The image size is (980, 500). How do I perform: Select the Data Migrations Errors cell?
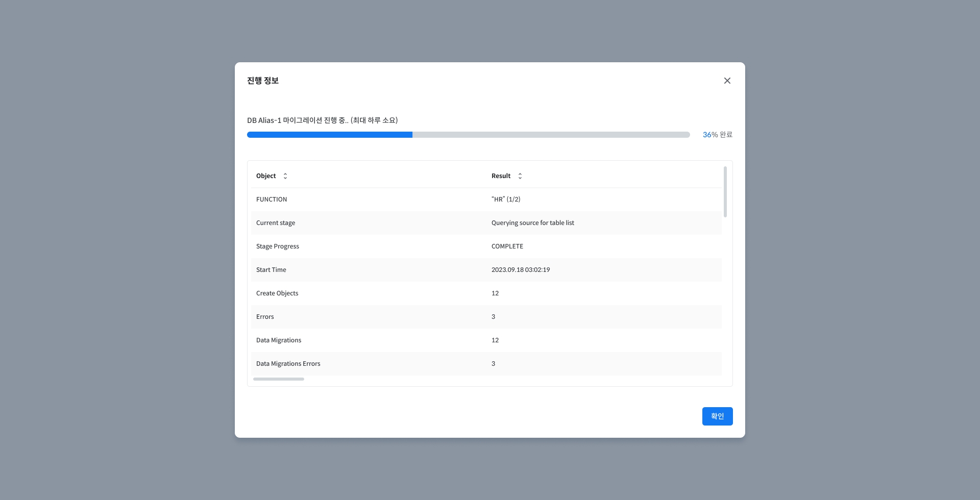288,364
